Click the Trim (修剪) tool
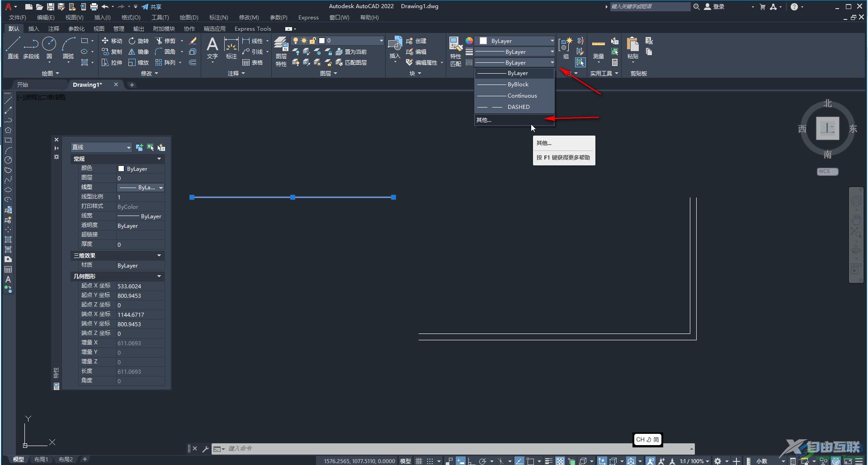The height and width of the screenshot is (465, 868). point(165,41)
